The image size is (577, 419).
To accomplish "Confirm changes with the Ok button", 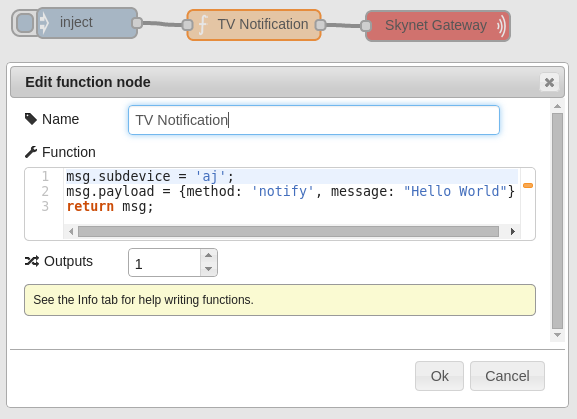I will point(439,376).
